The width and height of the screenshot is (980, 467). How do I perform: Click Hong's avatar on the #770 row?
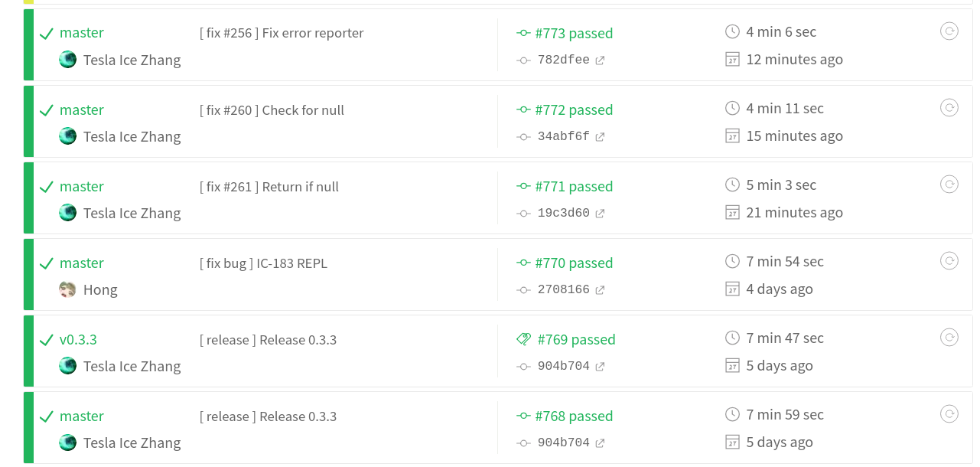[x=67, y=289]
